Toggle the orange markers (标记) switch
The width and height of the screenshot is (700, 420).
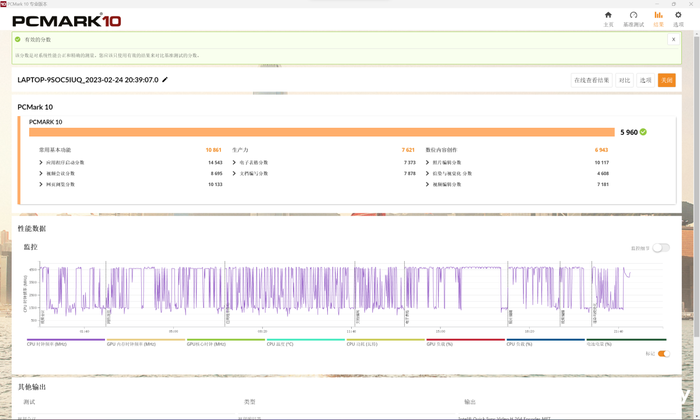(664, 354)
